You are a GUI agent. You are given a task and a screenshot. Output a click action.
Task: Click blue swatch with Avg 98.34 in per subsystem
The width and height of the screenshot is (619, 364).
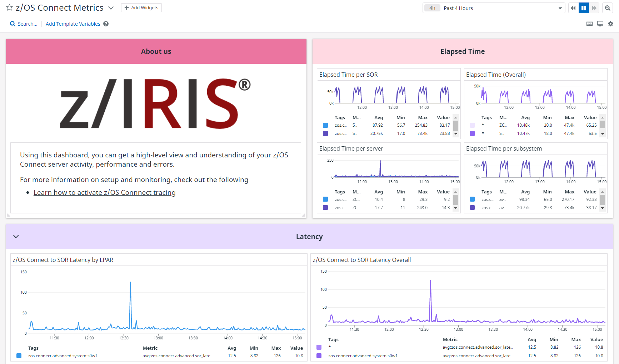click(472, 199)
